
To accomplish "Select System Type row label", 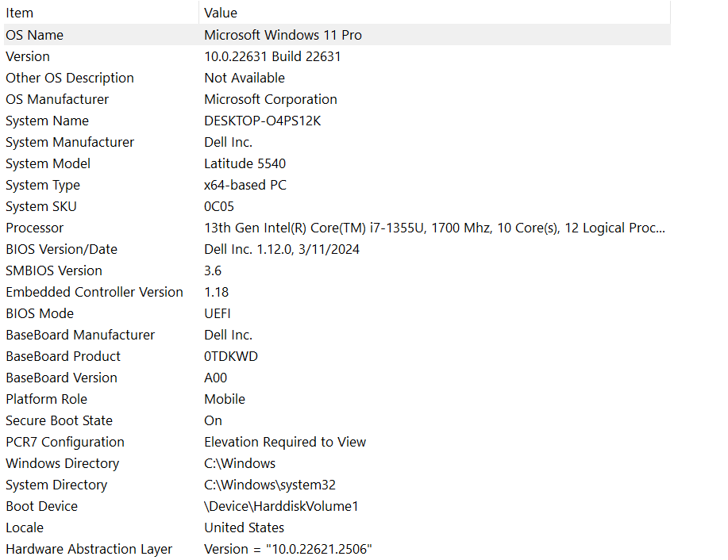I will coord(43,185).
